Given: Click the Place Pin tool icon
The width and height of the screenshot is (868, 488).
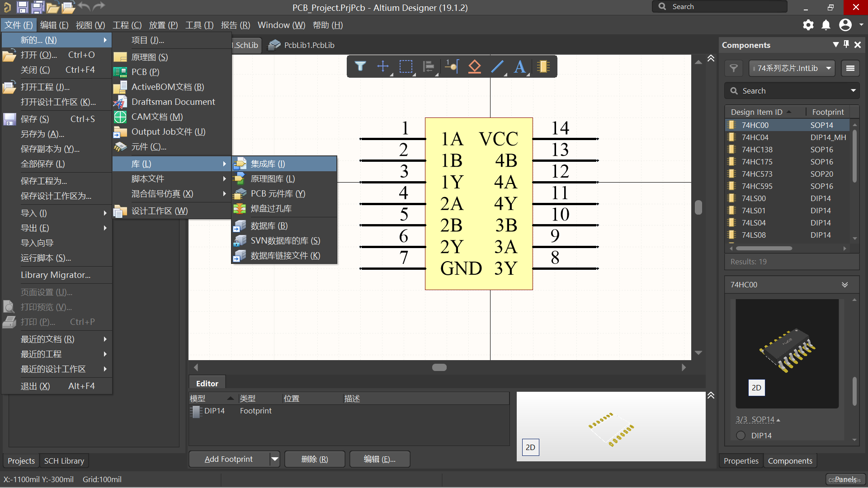Looking at the screenshot, I should 451,65.
